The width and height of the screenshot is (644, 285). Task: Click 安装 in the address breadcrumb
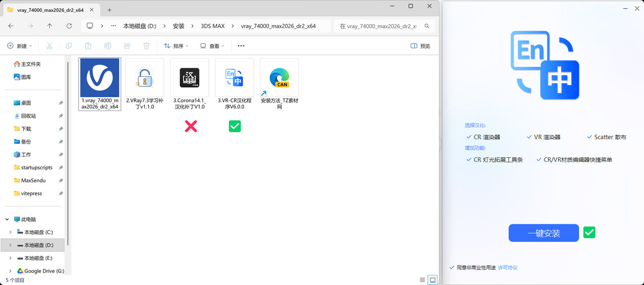pos(179,26)
